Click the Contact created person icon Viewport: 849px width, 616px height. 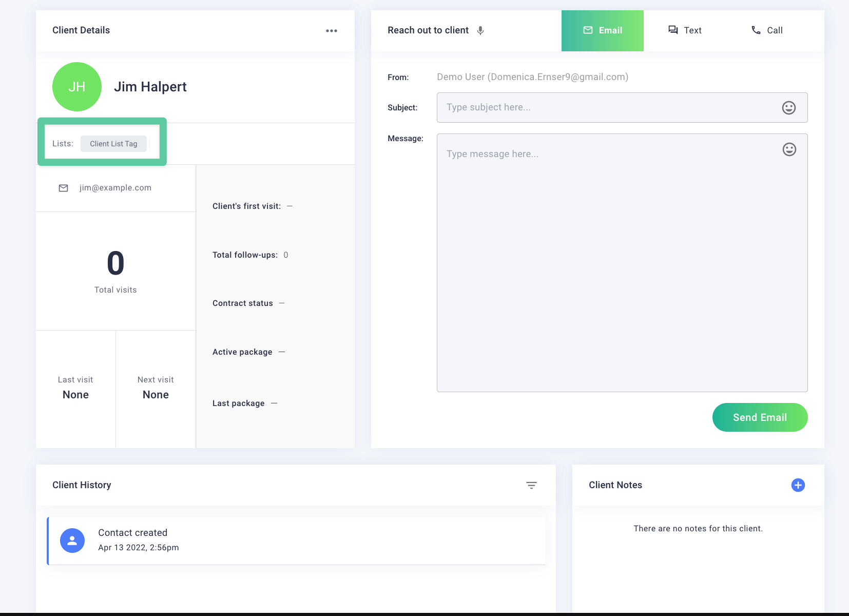click(x=72, y=541)
